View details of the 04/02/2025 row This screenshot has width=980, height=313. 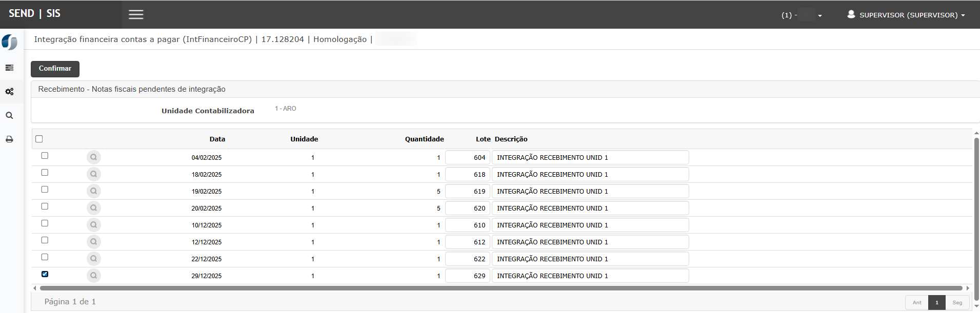93,157
